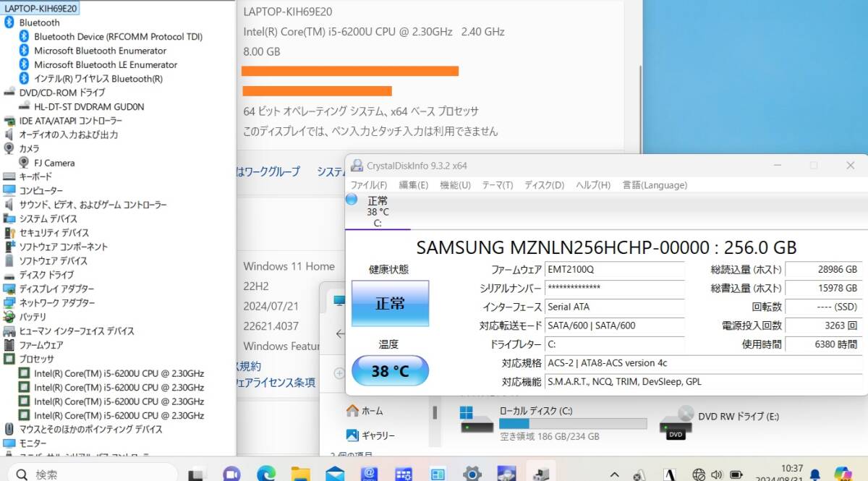Image resolution: width=868 pixels, height=481 pixels.
Task: Select Microsoft Bluetooth Enumerator device
Action: pyautogui.click(x=100, y=51)
